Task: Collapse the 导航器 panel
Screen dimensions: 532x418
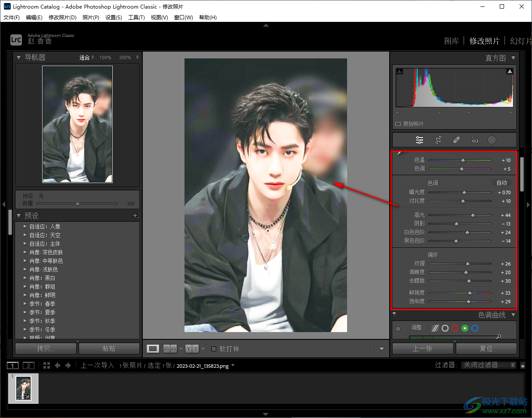Action: [18, 57]
